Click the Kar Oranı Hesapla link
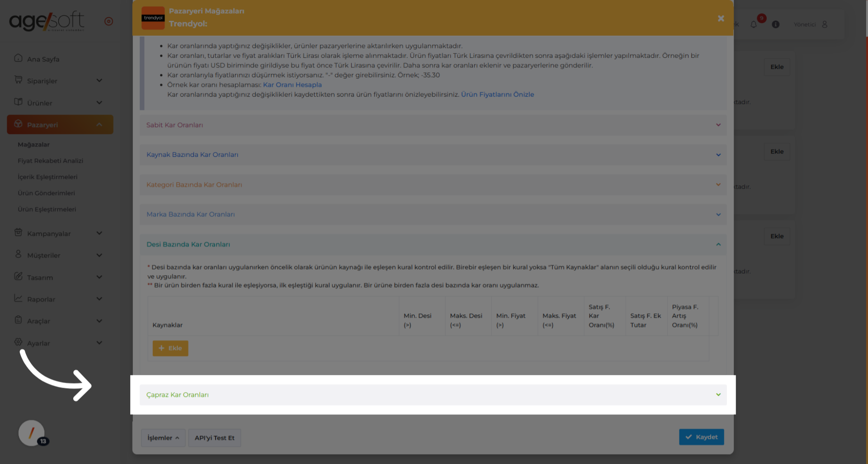Image resolution: width=868 pixels, height=464 pixels. pyautogui.click(x=292, y=85)
